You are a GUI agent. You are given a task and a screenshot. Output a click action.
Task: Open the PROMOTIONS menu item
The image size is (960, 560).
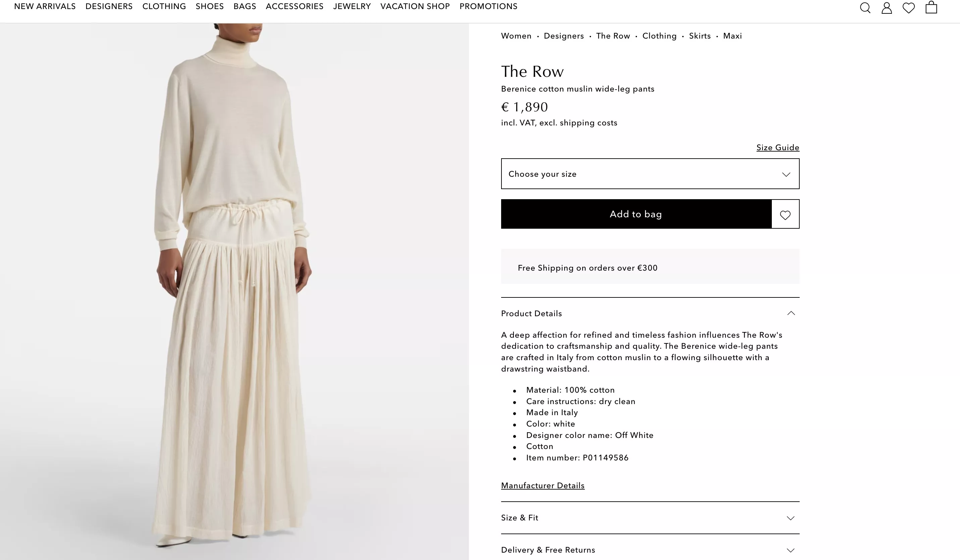pyautogui.click(x=488, y=6)
